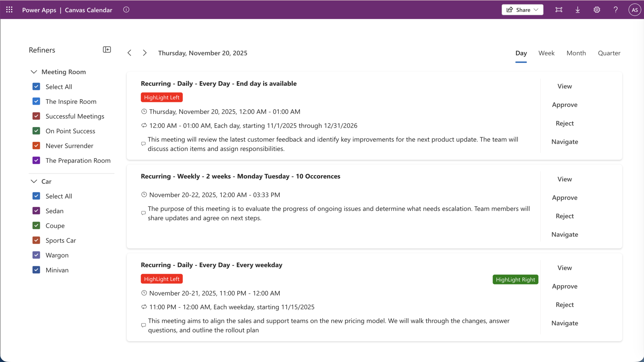
Task: Switch to the Week view tab
Action: tap(546, 53)
